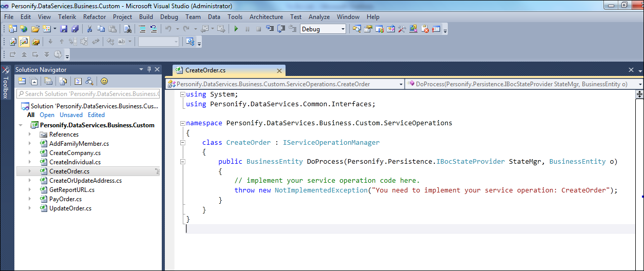Click the Save All icon
This screenshot has height=271, width=644.
pyautogui.click(x=75, y=29)
